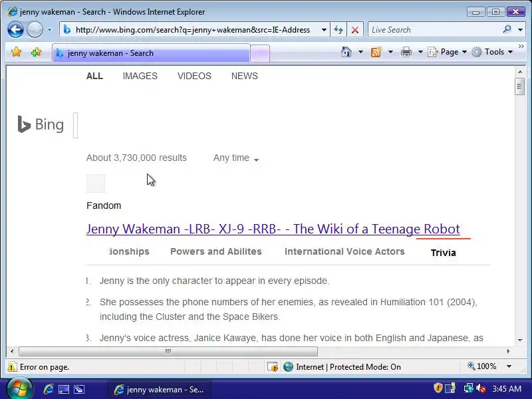Go back with the blue Back arrow

(15, 30)
